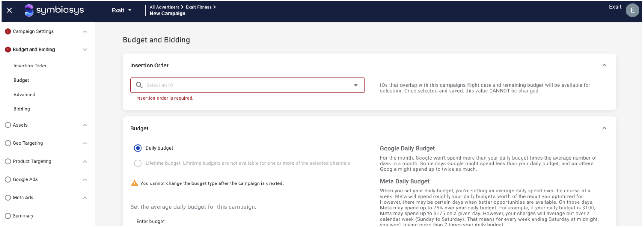Jump to Advanced subsection in sidebar

(24, 94)
